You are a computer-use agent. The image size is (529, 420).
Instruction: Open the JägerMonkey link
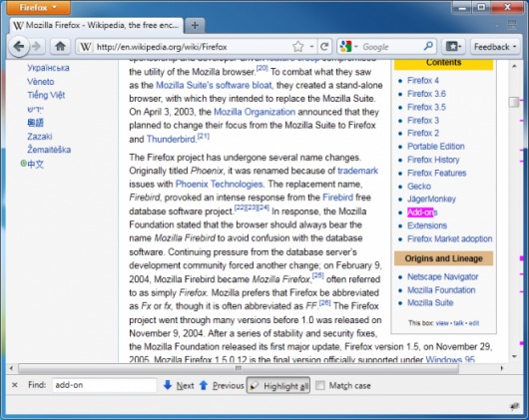pyautogui.click(x=431, y=199)
